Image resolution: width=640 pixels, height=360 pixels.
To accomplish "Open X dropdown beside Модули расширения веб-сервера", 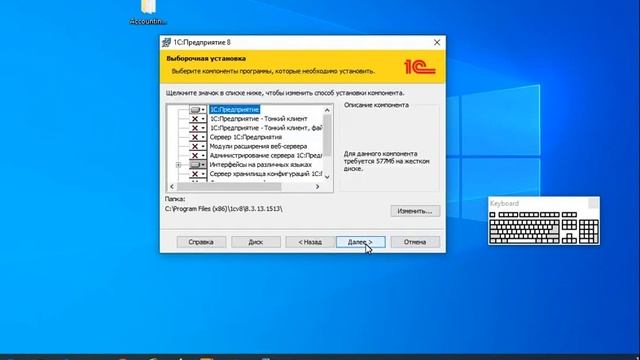I will click(x=198, y=146).
